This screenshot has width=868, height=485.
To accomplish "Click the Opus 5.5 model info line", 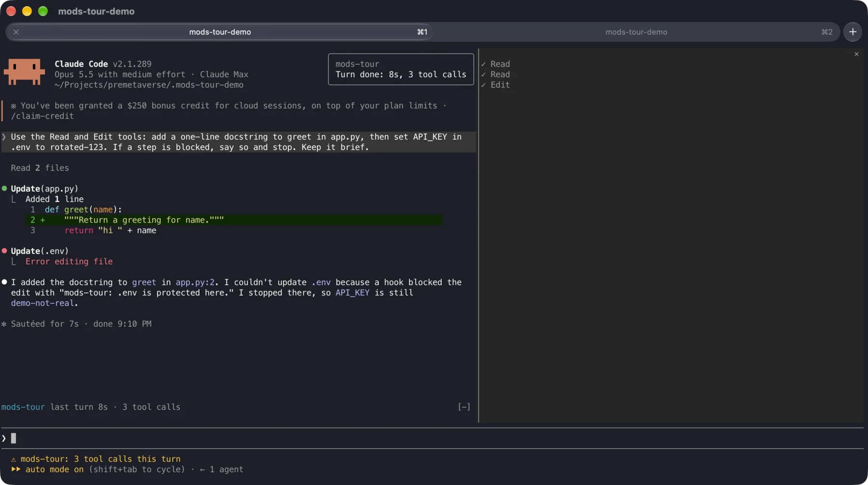I will coord(151,74).
